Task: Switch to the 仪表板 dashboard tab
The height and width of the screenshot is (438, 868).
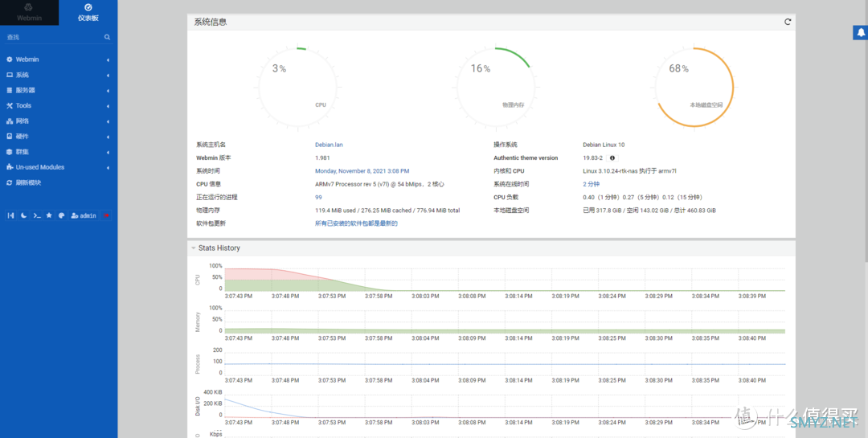Action: [x=88, y=12]
